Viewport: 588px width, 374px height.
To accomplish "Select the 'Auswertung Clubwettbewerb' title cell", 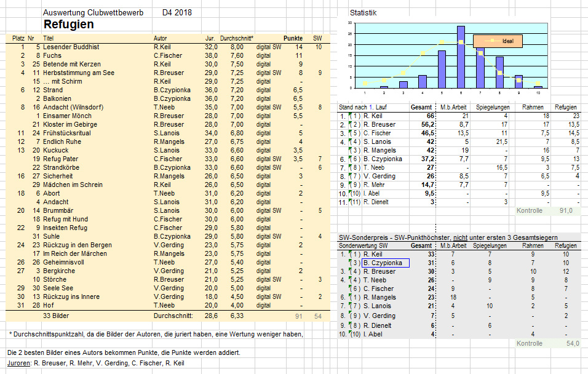I will [x=93, y=13].
